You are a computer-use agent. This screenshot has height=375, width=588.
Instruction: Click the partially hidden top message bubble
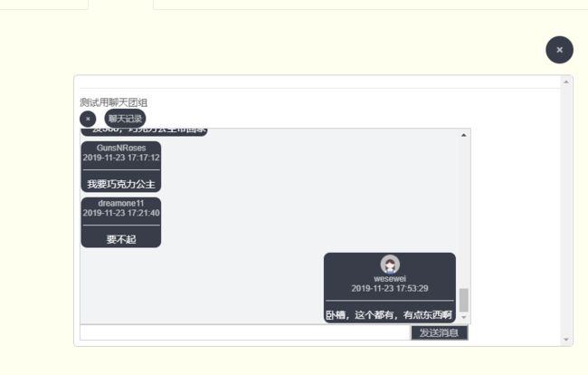(x=144, y=131)
